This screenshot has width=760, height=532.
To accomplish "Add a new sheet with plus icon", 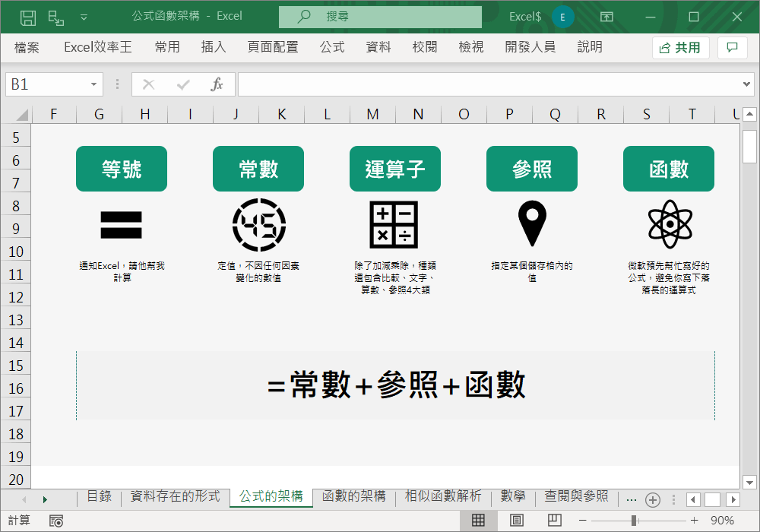I will pos(652,499).
